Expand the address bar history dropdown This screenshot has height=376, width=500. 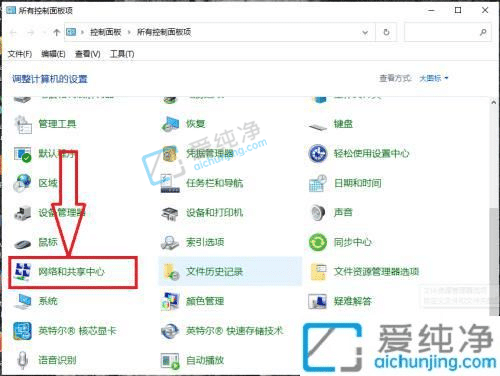click(x=365, y=32)
